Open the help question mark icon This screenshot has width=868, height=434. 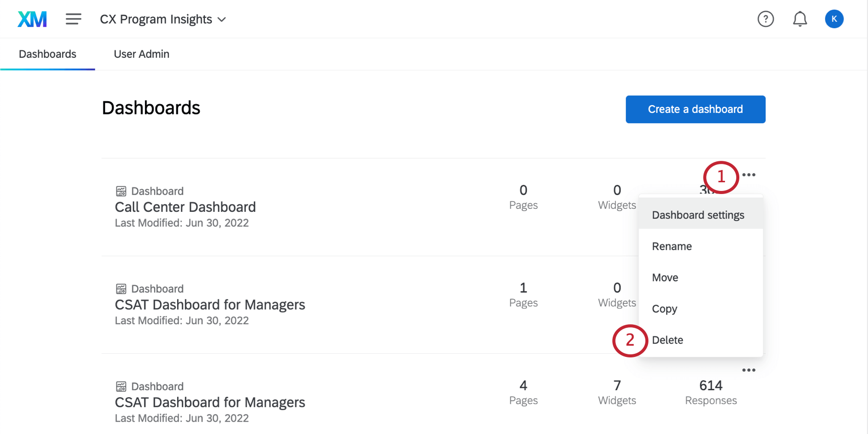point(765,19)
